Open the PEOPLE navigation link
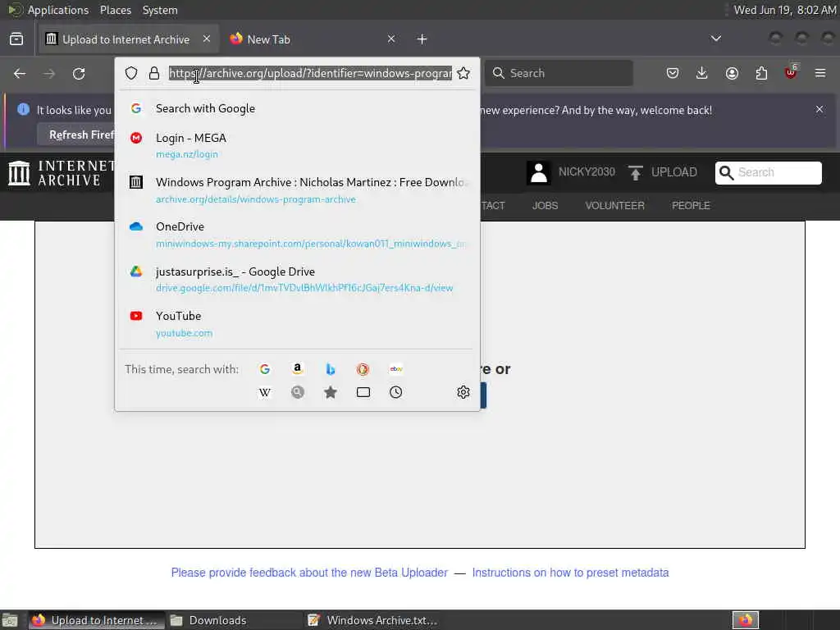Viewport: 840px width, 630px height. pyautogui.click(x=691, y=206)
